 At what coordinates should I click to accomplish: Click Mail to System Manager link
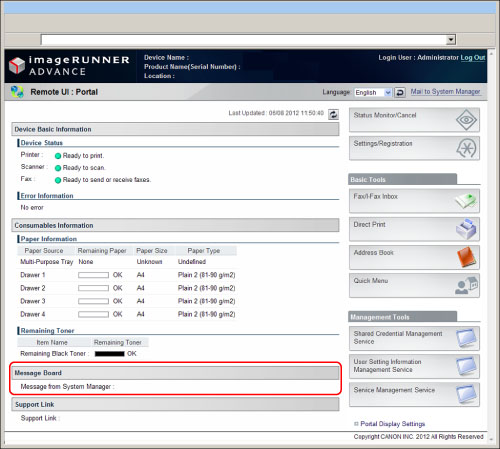point(445,92)
